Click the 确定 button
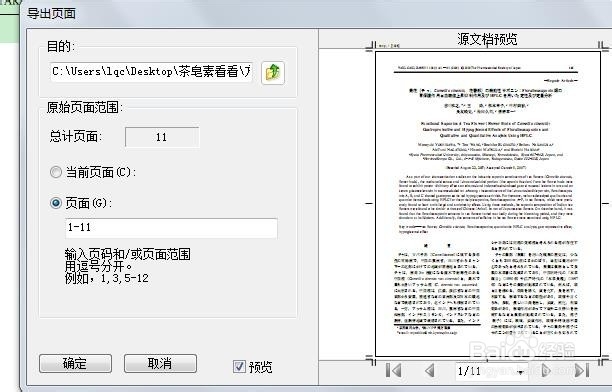 tap(75, 363)
